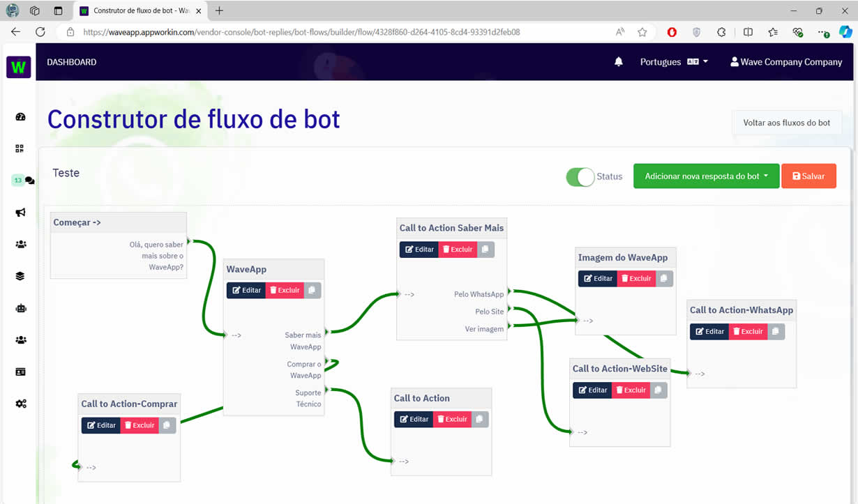The image size is (858, 504).
Task: Open the ID card icon in sidebar
Action: click(20, 372)
